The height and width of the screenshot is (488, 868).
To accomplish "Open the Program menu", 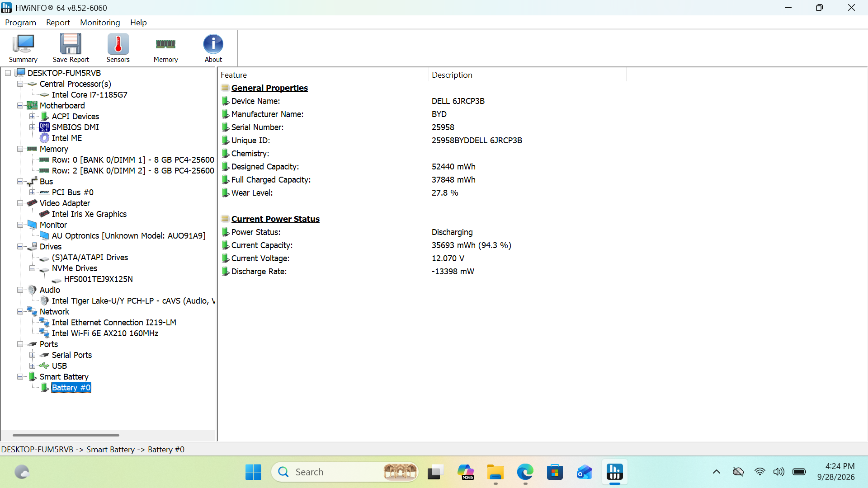I will click(20, 23).
